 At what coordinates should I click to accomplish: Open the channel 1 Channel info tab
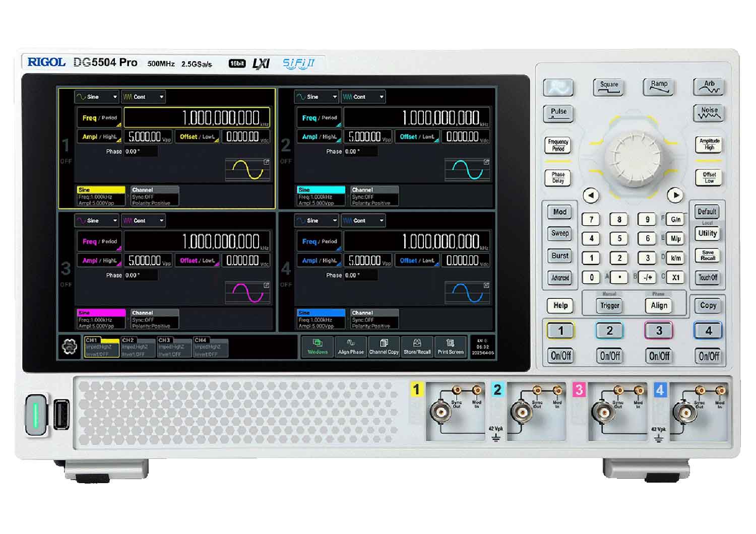(155, 196)
